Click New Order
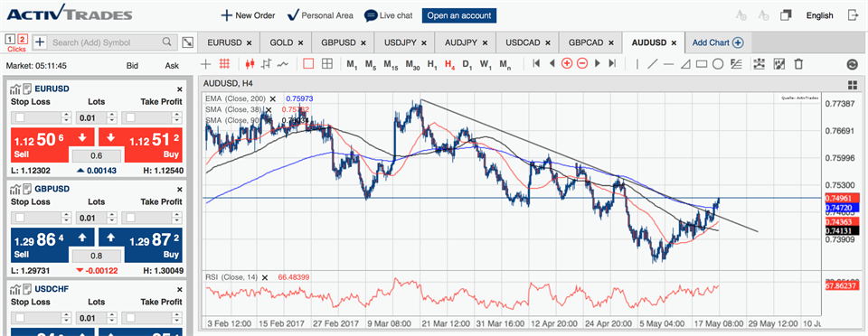 248,15
